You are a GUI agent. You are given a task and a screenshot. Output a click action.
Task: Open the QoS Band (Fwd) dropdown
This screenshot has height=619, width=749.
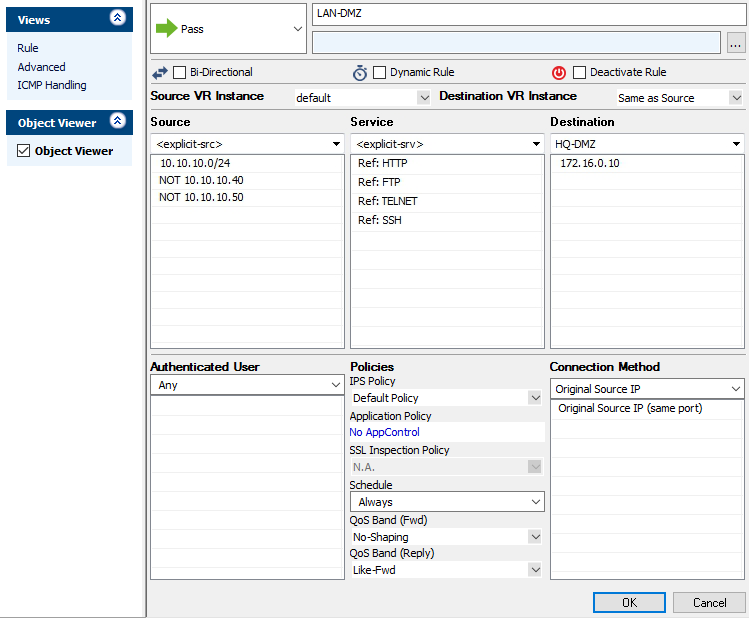[447, 537]
